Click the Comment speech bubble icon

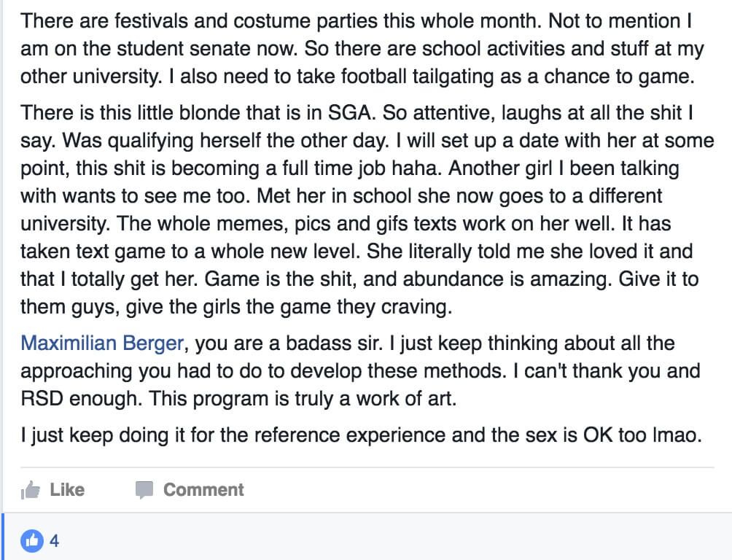[x=144, y=491]
